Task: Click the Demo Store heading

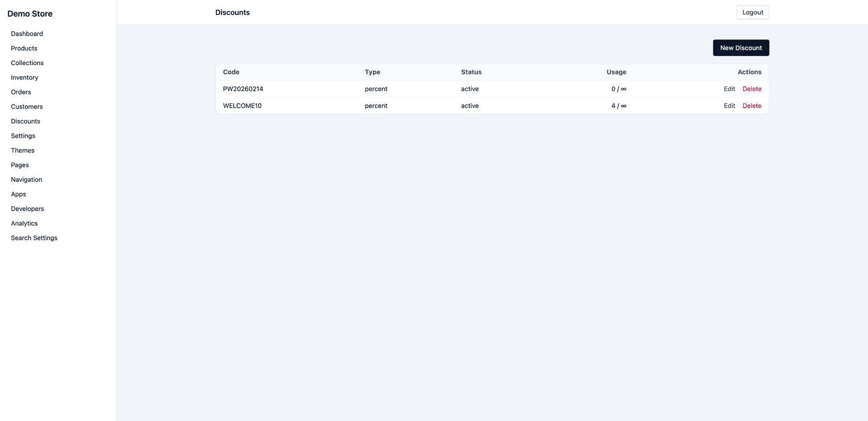Action: [30, 14]
